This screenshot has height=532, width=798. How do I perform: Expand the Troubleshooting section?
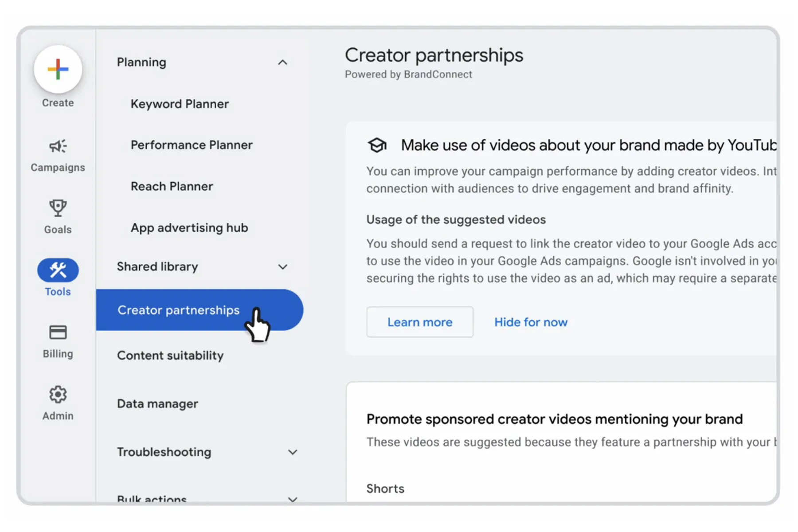click(293, 452)
